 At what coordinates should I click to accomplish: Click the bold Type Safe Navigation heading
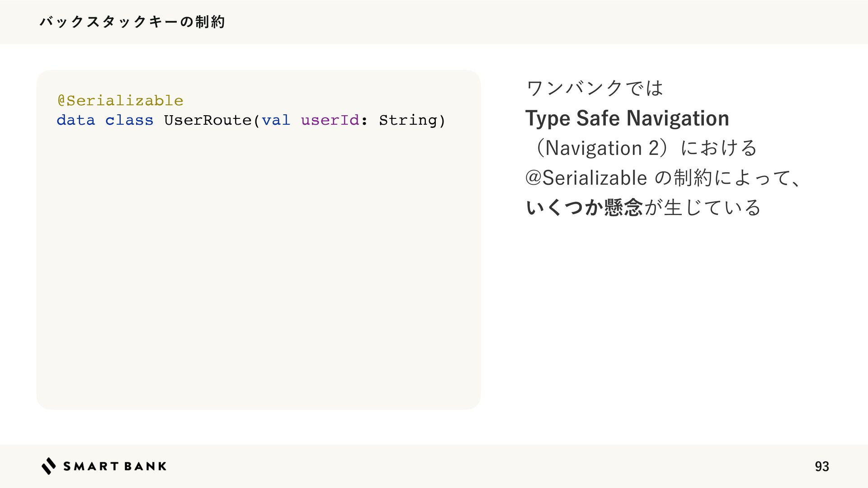pyautogui.click(x=627, y=118)
